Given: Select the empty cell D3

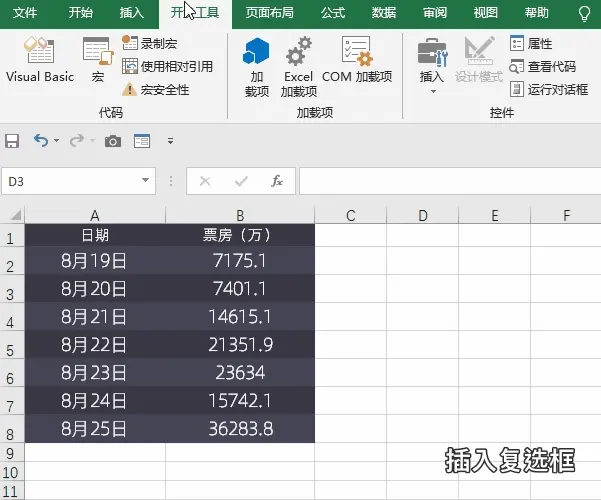Looking at the screenshot, I should (422, 288).
